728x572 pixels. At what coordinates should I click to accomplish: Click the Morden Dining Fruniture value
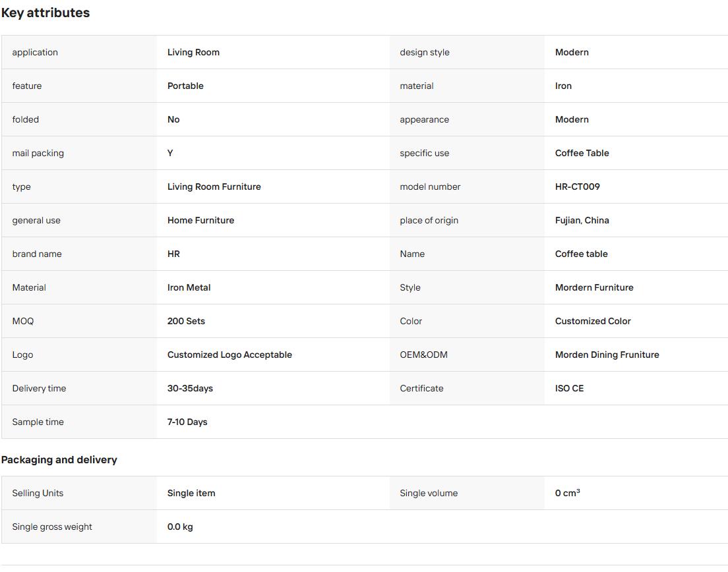click(x=607, y=355)
